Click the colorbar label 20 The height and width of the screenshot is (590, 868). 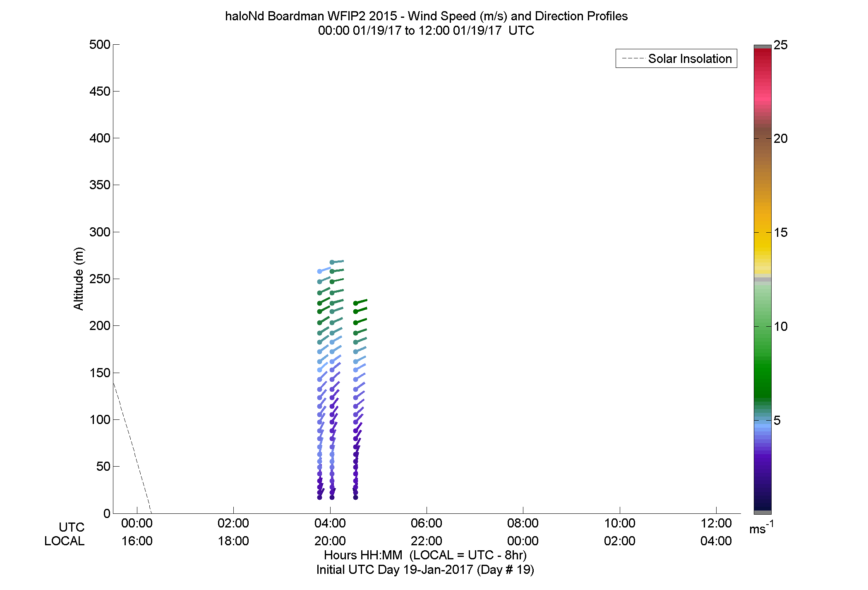click(781, 138)
